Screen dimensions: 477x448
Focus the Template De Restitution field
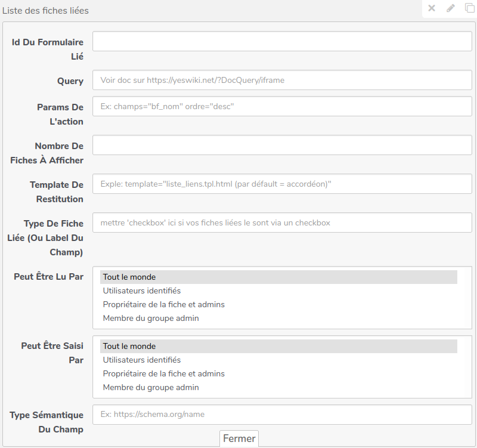pos(282,184)
